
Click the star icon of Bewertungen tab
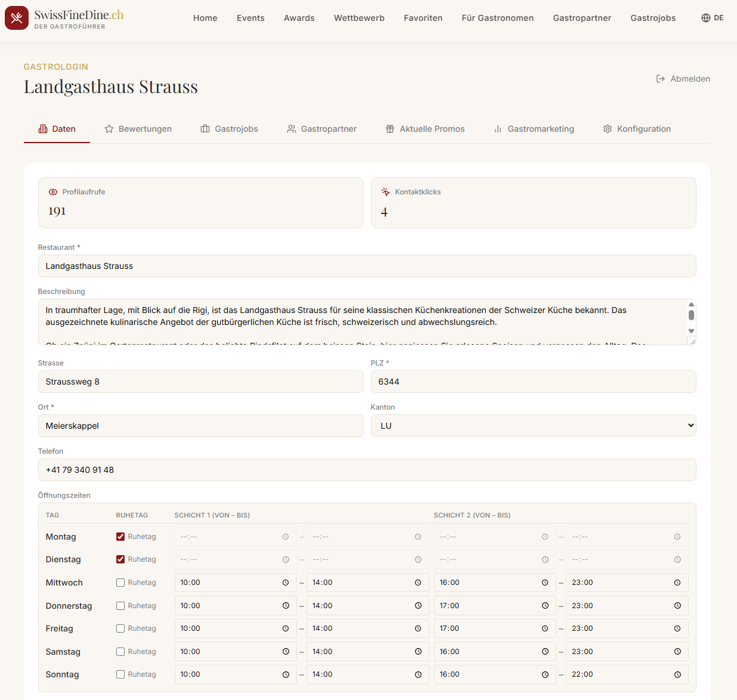(109, 129)
